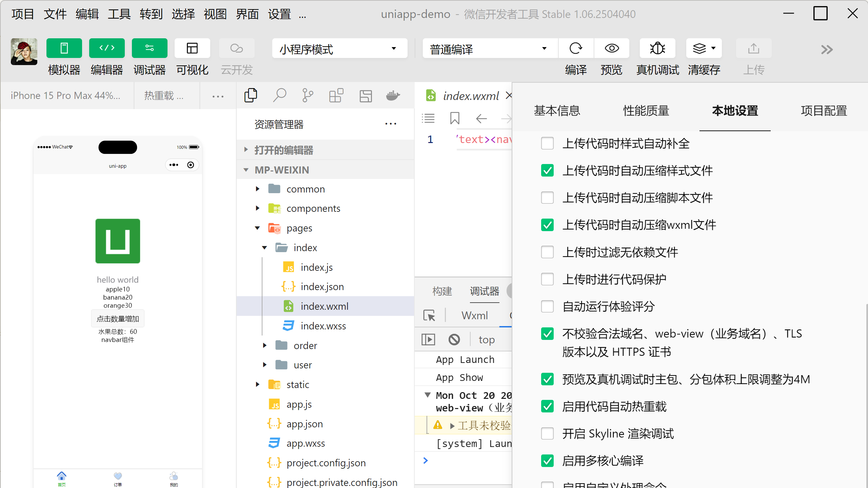Open index.wxss file in explorer
The width and height of the screenshot is (868, 488).
coord(323,326)
